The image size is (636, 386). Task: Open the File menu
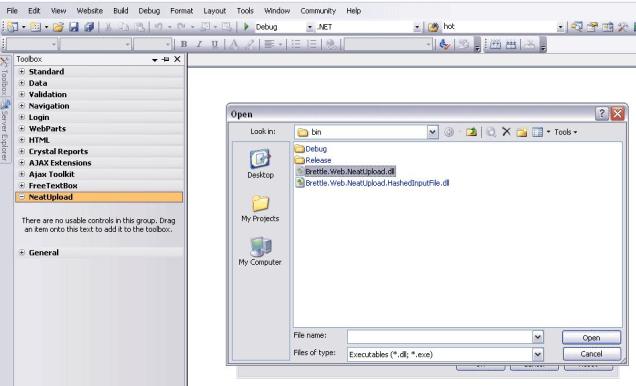pos(12,11)
